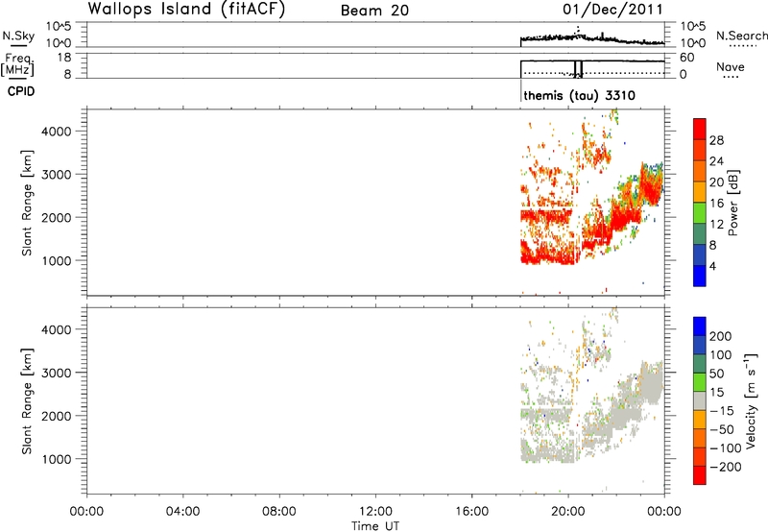The image size is (768, 532).
Task: Click the '20:00' time axis label
Action: click(x=567, y=512)
